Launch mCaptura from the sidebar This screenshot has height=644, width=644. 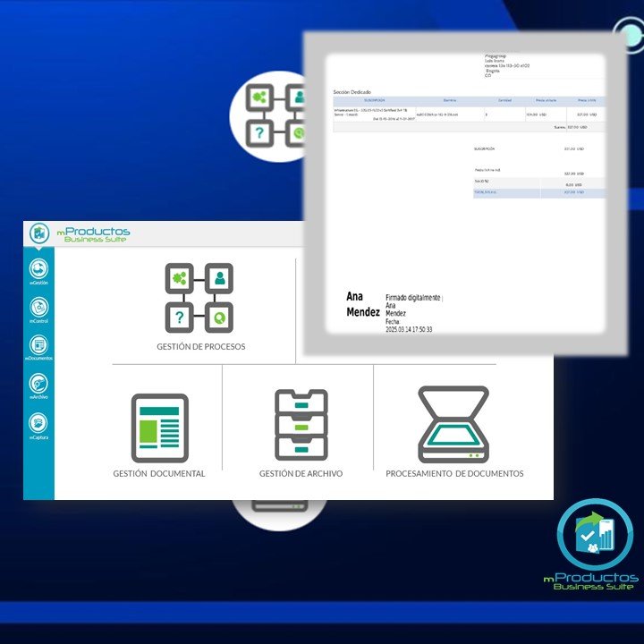click(x=38, y=423)
